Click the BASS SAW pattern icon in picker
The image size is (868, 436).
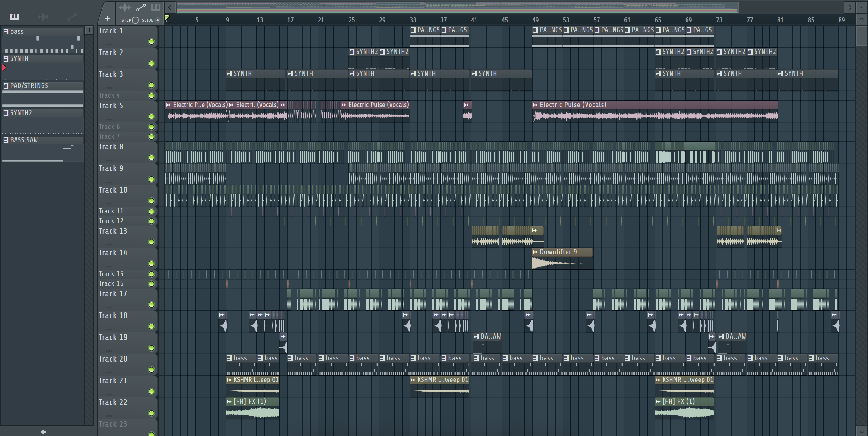pos(6,140)
